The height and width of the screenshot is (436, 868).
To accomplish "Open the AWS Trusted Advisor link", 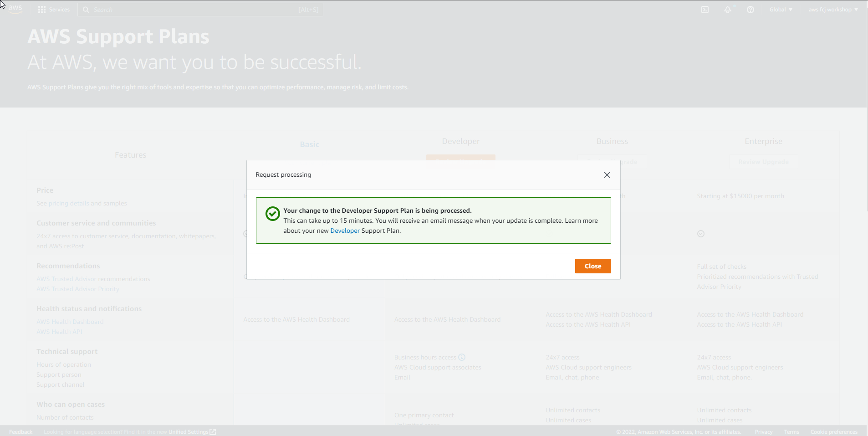I will [66, 279].
